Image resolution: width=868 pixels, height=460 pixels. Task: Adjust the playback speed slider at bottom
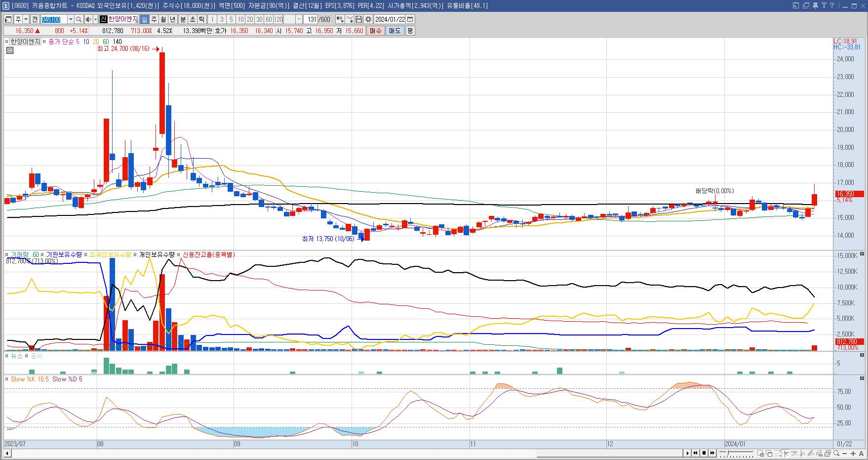pos(736,453)
